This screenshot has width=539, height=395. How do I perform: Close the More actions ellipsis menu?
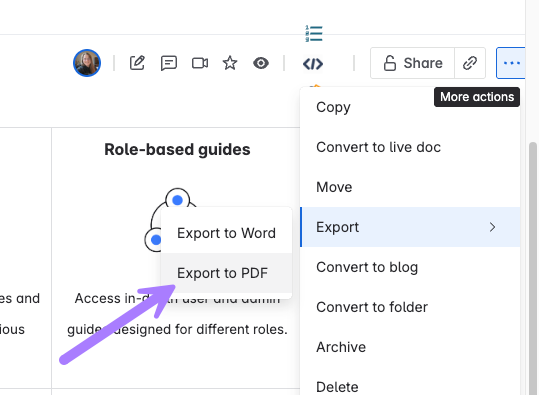[511, 63]
